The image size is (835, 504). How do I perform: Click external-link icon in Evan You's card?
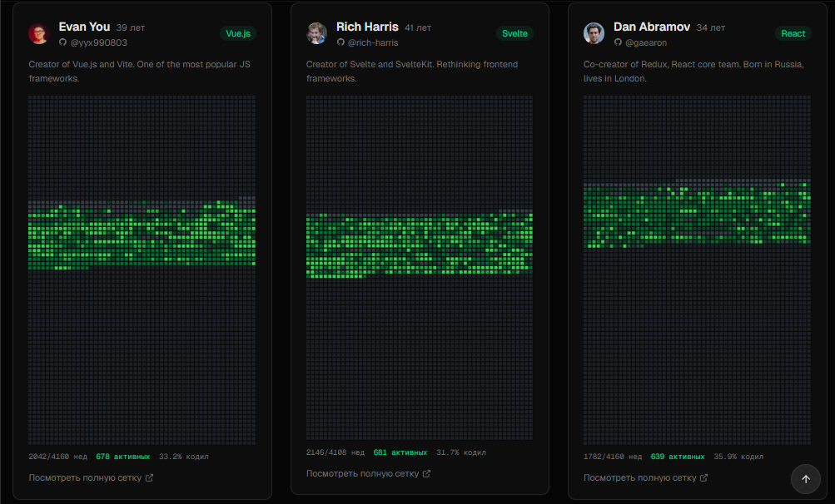click(149, 478)
